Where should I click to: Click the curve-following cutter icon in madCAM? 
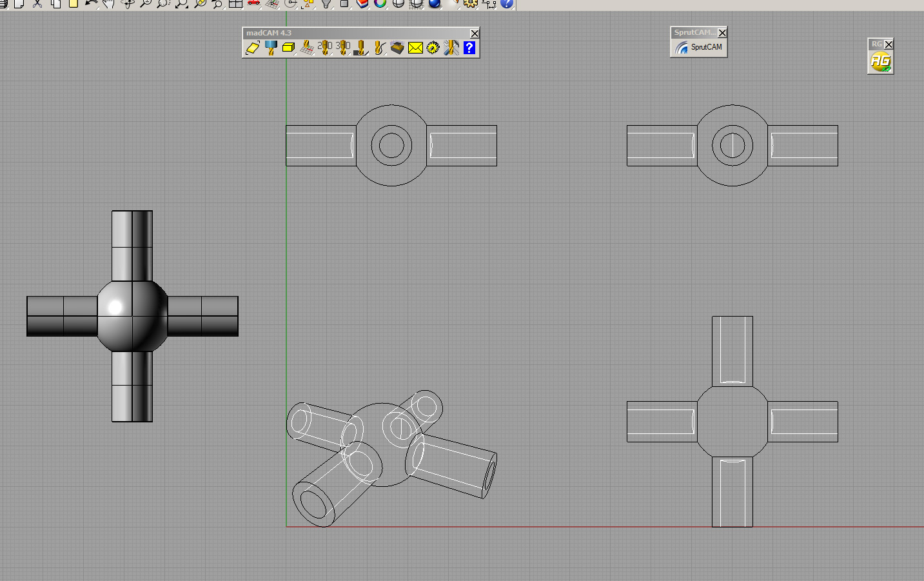tap(379, 48)
